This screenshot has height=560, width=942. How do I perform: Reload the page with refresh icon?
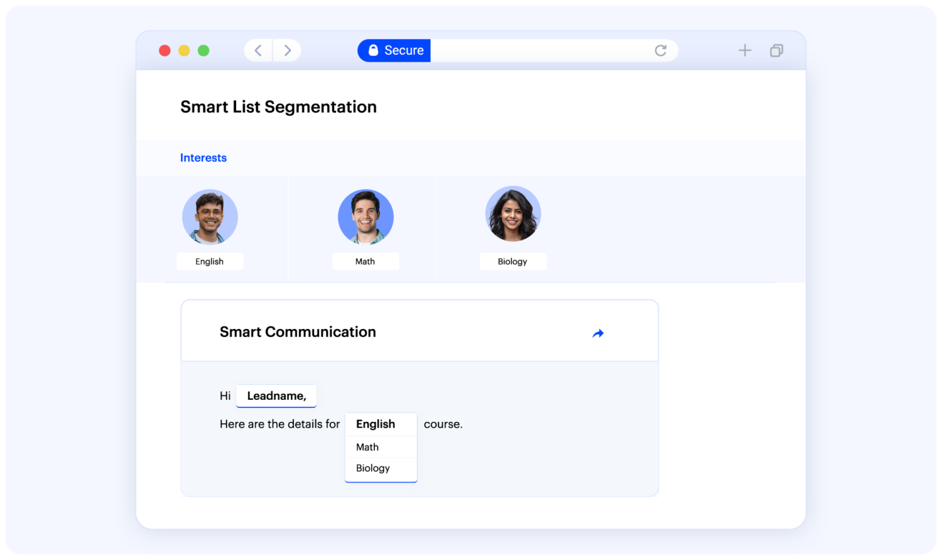point(660,51)
